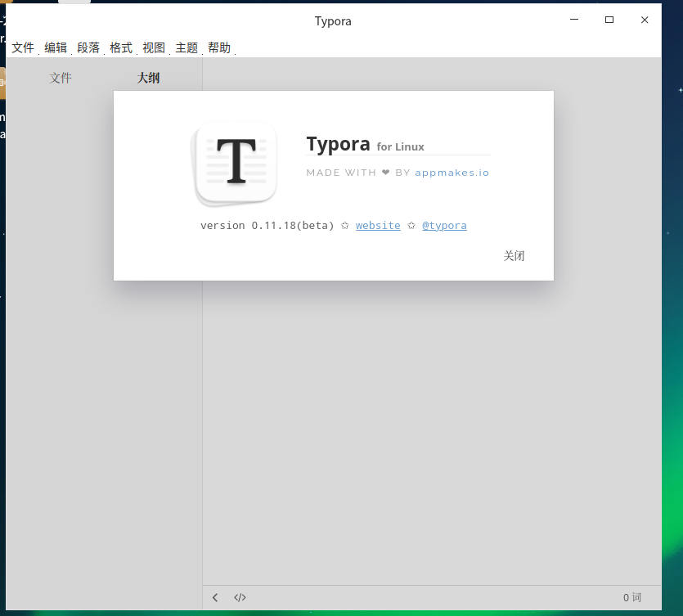Maximize the Typora window
Screen dimensions: 683x616
tap(609, 20)
